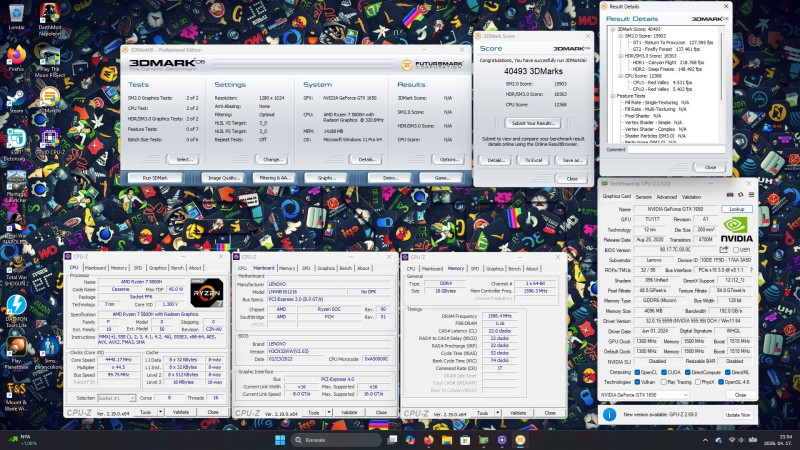Switch to the Advanced tab in GPU-Z
This screenshot has height=450, width=800.
666,196
